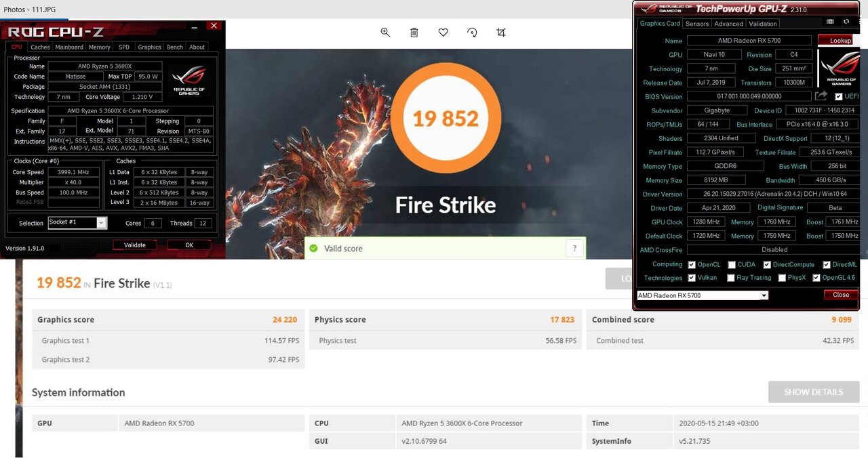Click the Memory Size value 8192 MB
This screenshot has width=868, height=458.
click(x=715, y=180)
